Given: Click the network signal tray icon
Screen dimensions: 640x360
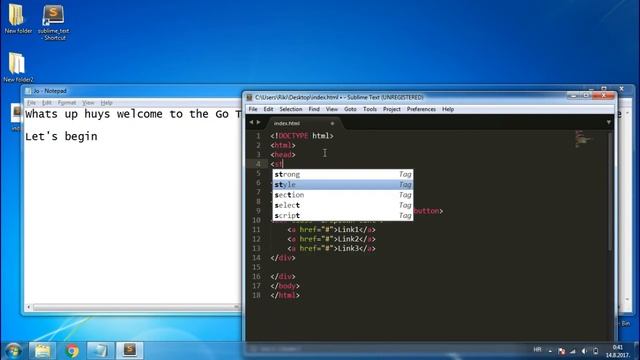Looking at the screenshot, I should tap(573, 351).
